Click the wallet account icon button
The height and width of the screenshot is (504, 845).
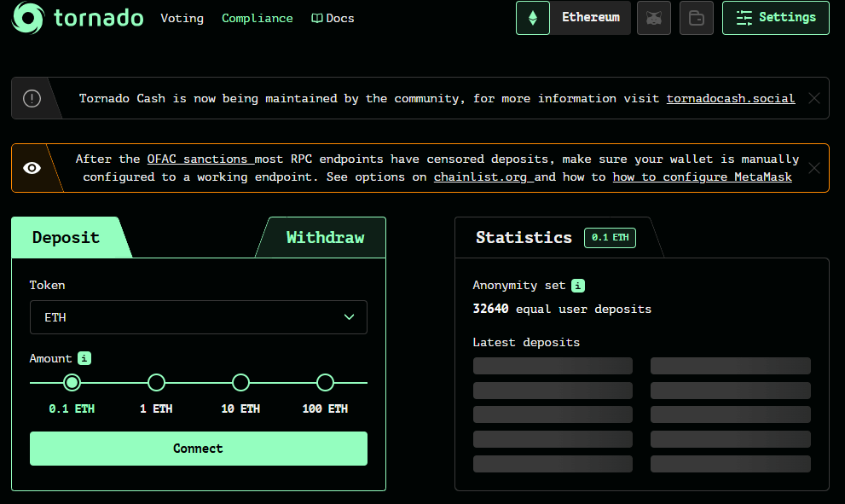697,18
